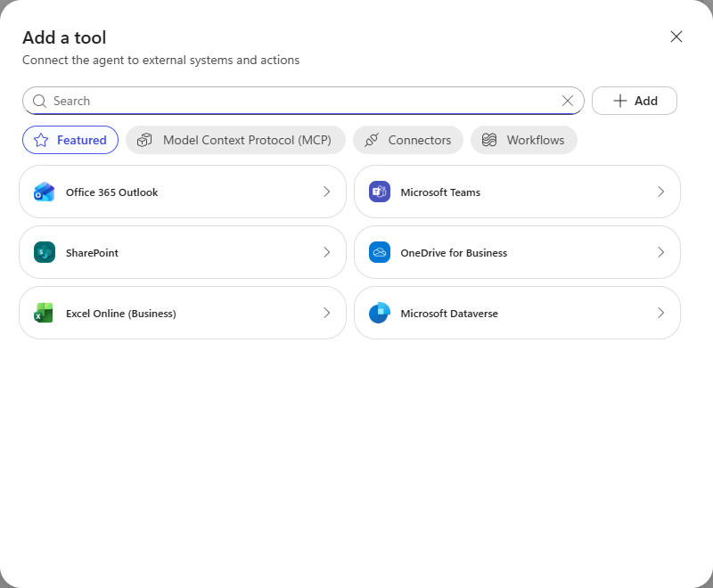Switch to Model Context Protocol (MCP) tab
The width and height of the screenshot is (713, 588).
coord(235,140)
